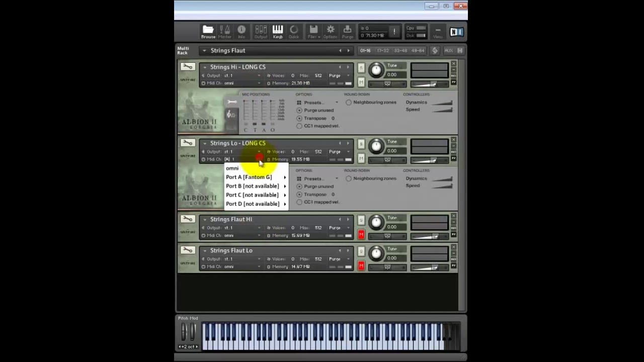Viewport: 644px width, 362px height.
Task: Select the wrench tab in Albion Strings Hi panel
Action: pyautogui.click(x=231, y=103)
